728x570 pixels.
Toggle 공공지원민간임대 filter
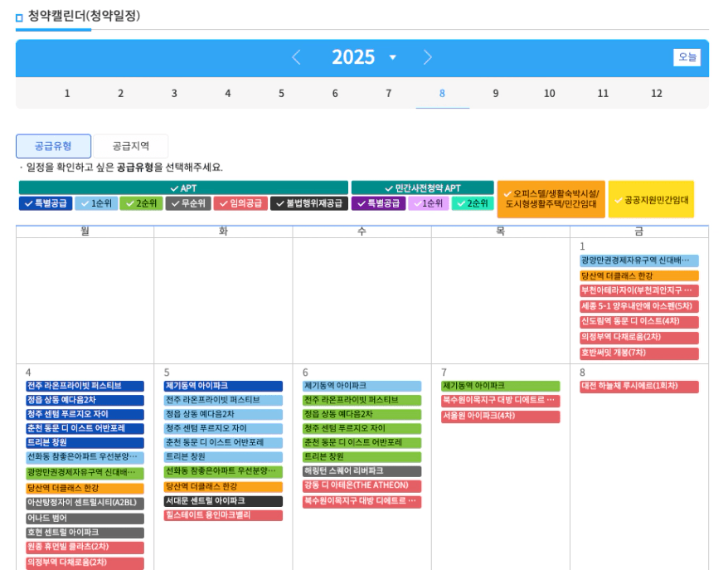coord(651,199)
